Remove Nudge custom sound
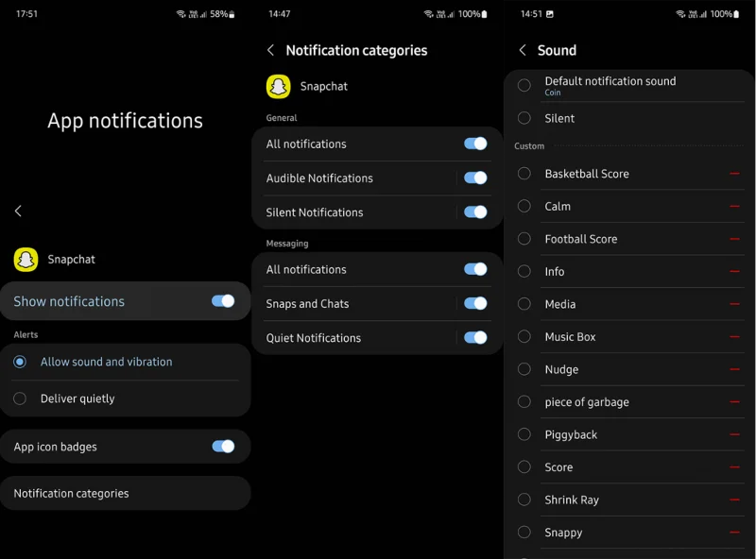 coord(734,369)
